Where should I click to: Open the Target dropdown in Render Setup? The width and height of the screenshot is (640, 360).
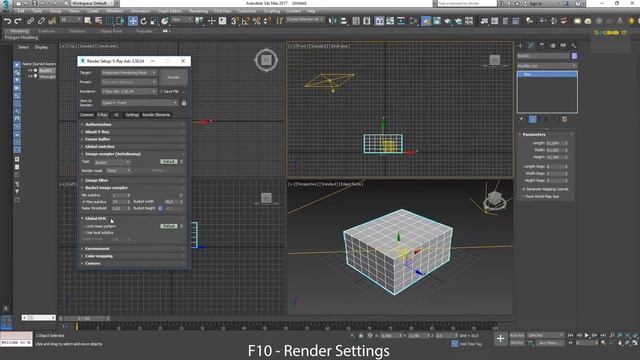[129, 73]
